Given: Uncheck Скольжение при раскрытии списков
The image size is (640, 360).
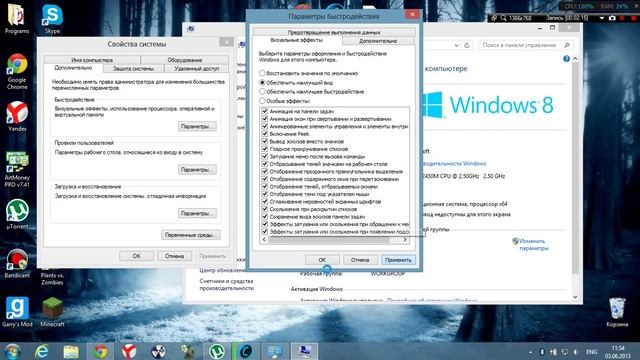Looking at the screenshot, I should click(x=264, y=209).
